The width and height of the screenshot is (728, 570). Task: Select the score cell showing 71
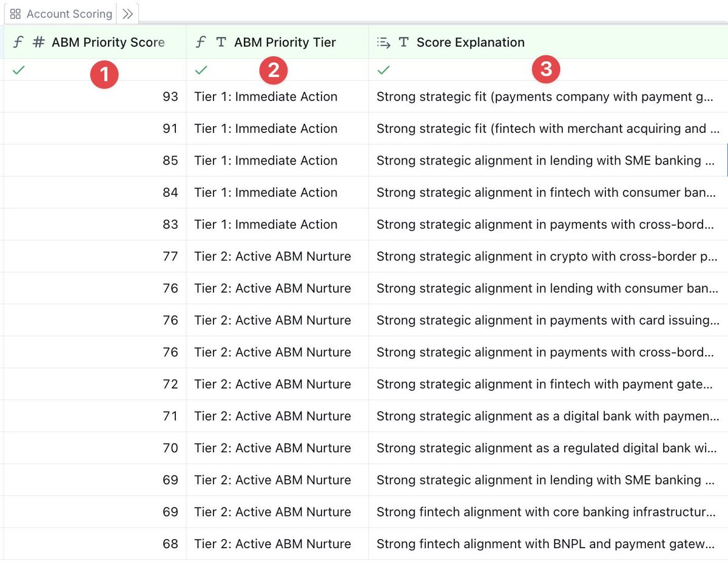(x=95, y=416)
